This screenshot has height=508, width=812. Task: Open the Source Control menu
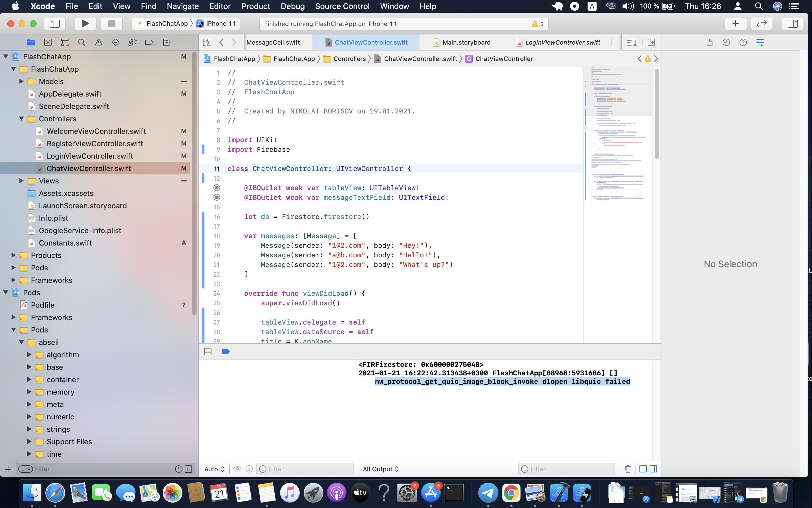342,6
